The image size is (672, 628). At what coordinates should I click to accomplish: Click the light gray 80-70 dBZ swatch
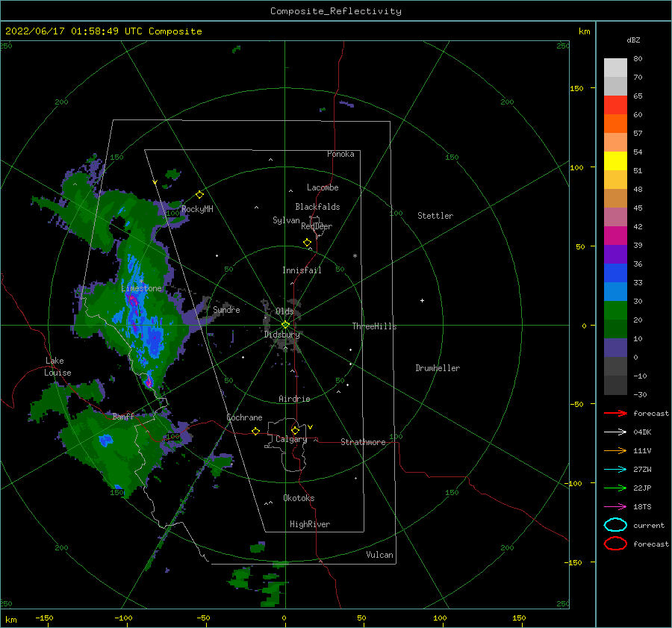pyautogui.click(x=615, y=68)
